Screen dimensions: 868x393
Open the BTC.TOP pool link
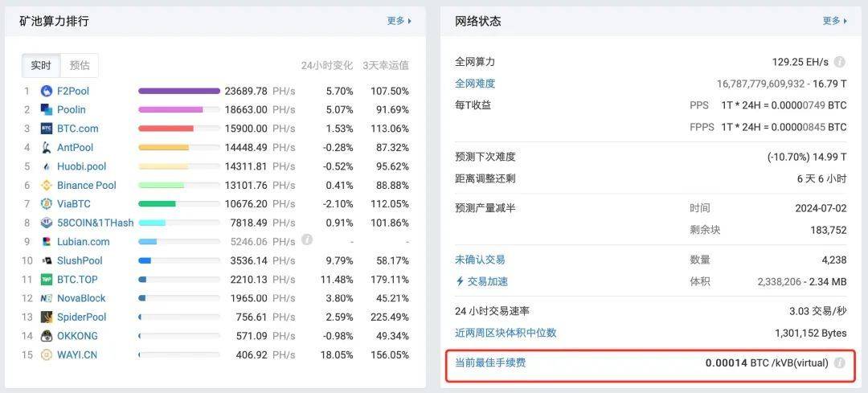point(77,280)
